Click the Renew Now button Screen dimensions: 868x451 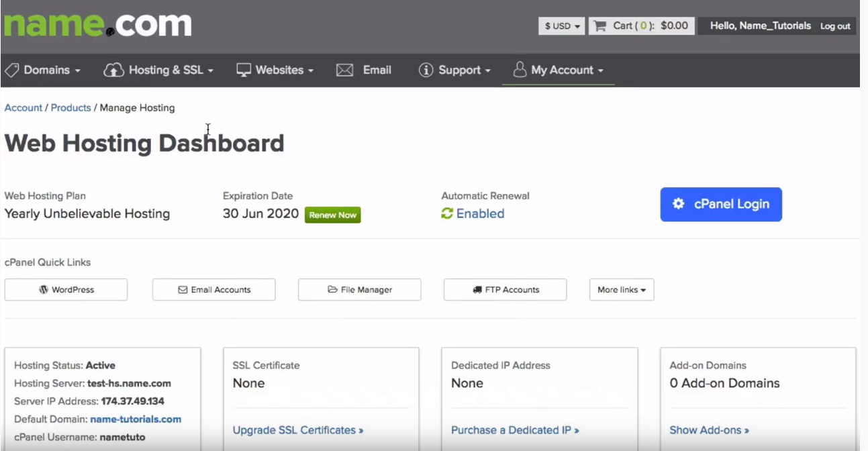tap(333, 215)
